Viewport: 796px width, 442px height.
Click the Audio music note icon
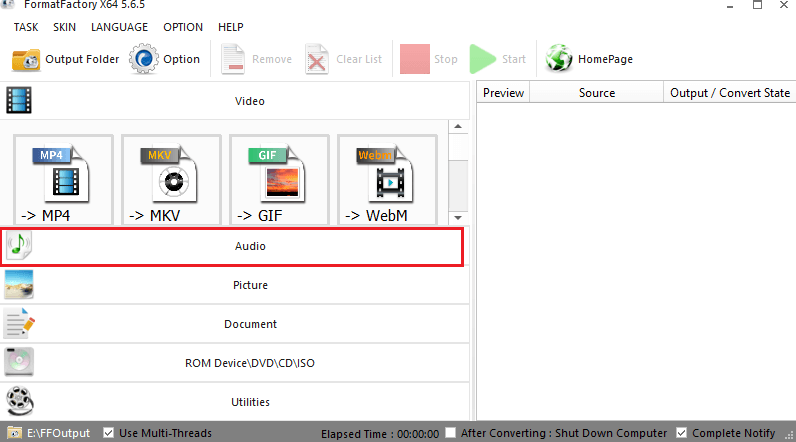click(19, 246)
